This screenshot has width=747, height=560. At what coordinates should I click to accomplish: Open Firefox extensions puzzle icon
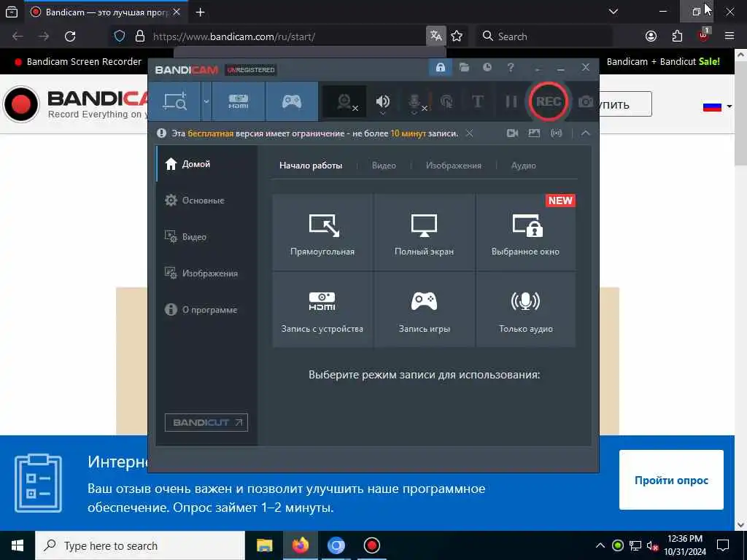[677, 36]
